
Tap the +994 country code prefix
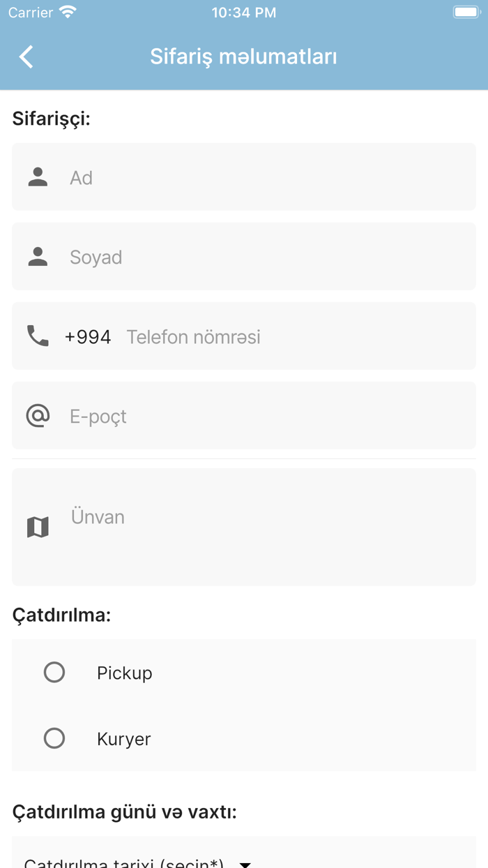(x=88, y=337)
